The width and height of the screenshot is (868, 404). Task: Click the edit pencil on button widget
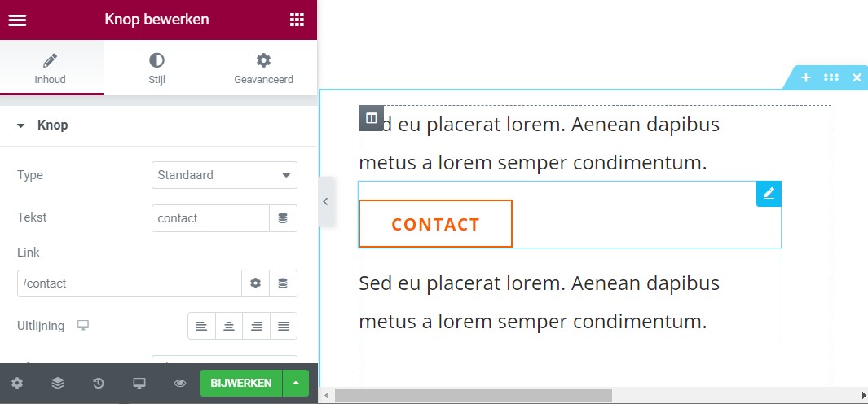tap(769, 194)
